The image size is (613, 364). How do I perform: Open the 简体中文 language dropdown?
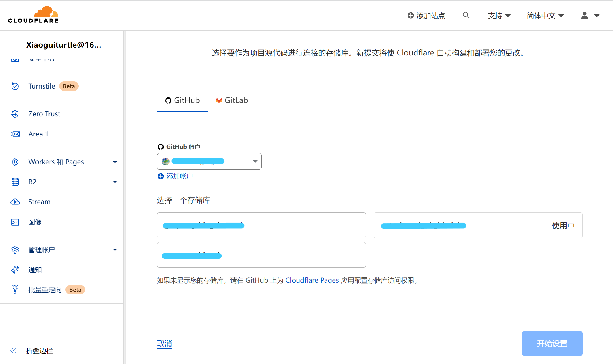pos(545,16)
